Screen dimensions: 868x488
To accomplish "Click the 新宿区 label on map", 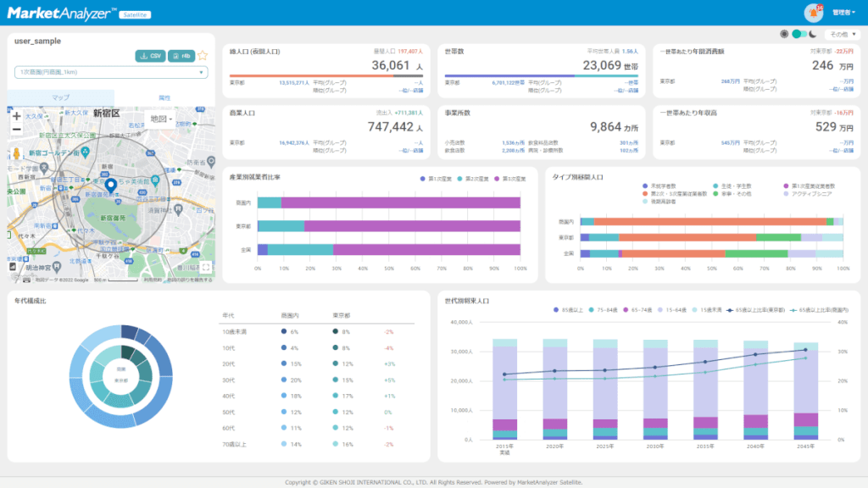I will pos(106,114).
